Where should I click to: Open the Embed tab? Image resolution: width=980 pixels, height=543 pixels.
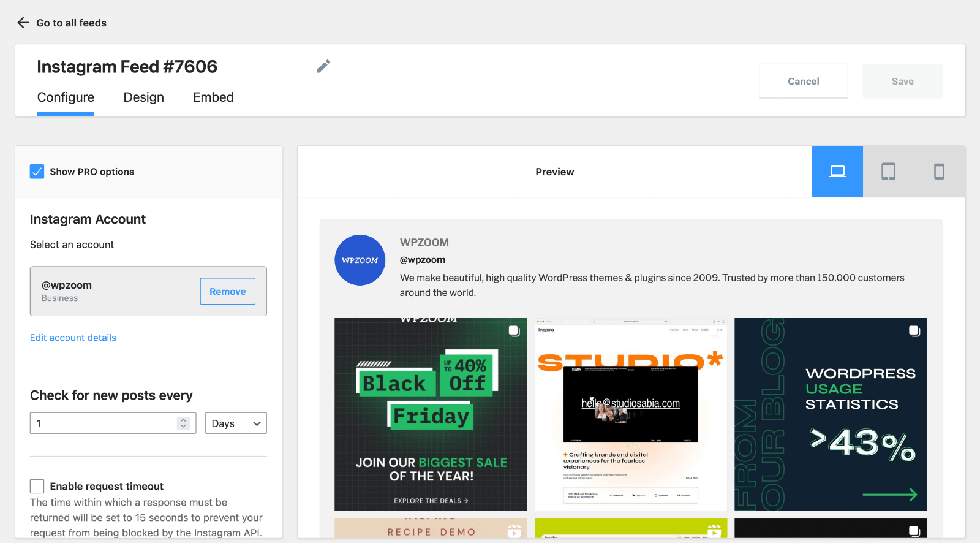tap(214, 97)
